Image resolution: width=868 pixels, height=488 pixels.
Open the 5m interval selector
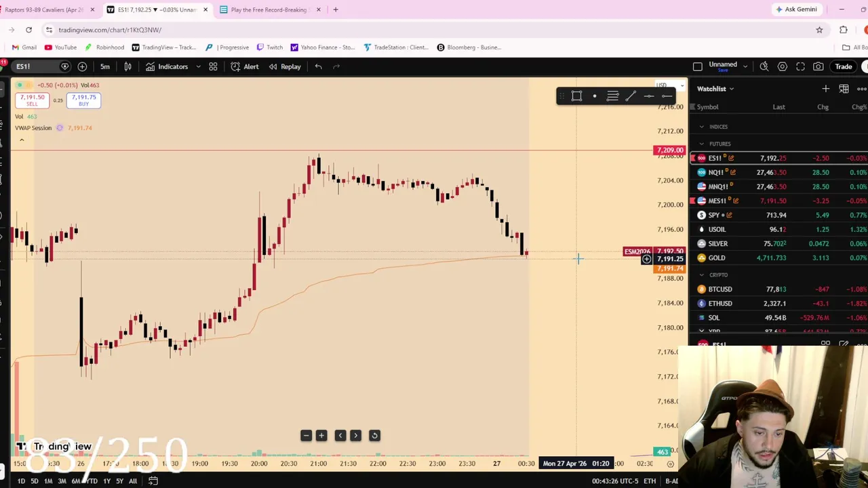point(105,66)
